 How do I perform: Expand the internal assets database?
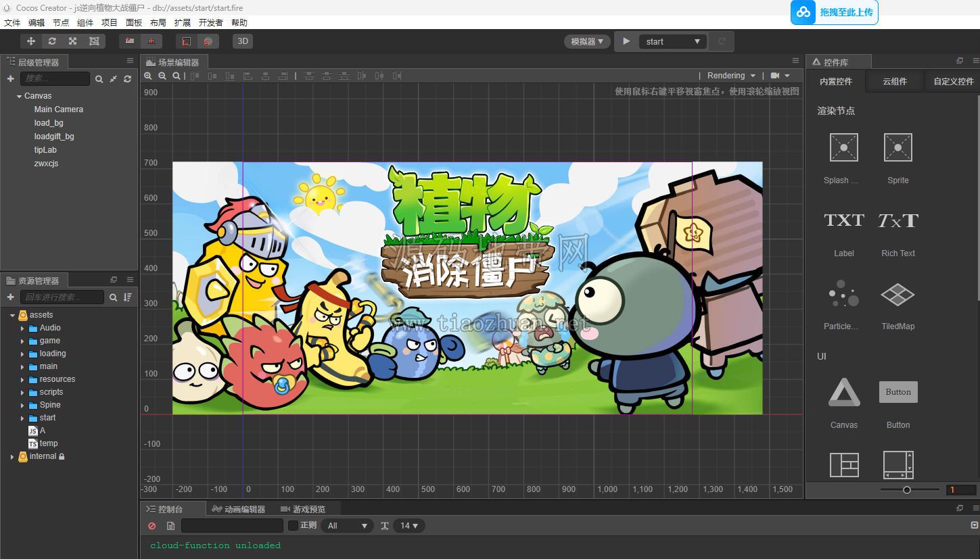tap(12, 457)
